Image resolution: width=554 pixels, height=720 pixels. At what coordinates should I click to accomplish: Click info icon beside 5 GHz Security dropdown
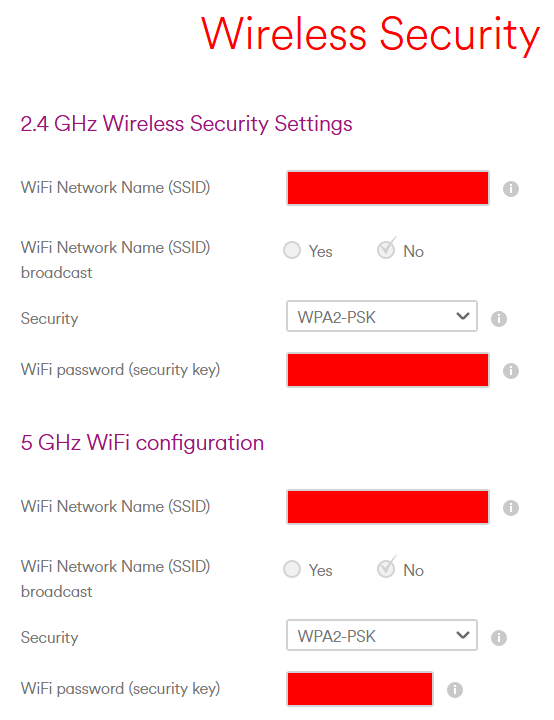[498, 638]
